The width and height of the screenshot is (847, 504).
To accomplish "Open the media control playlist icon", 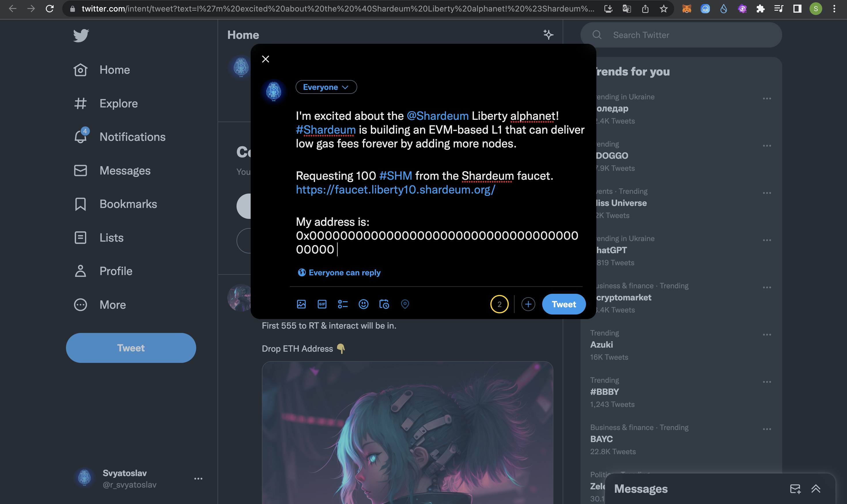I will click(x=779, y=9).
